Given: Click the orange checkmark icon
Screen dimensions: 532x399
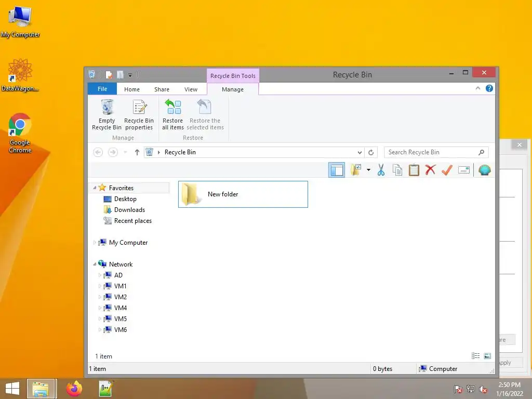Looking at the screenshot, I should (x=447, y=170).
